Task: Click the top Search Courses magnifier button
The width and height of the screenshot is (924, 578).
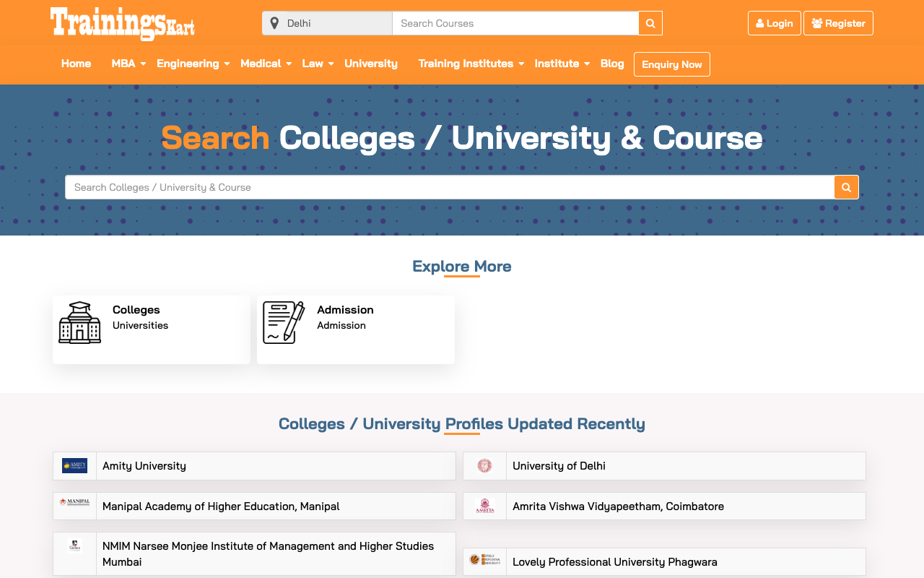Action: pos(650,23)
